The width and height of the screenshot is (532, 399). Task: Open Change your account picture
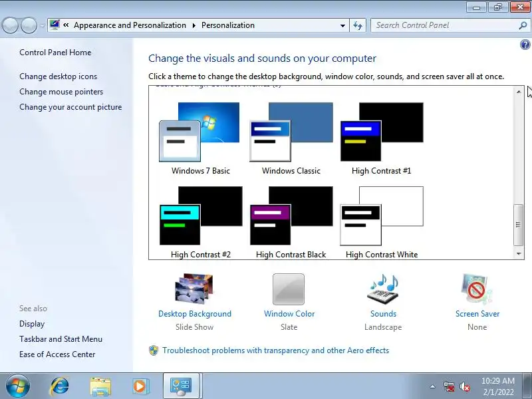(70, 107)
